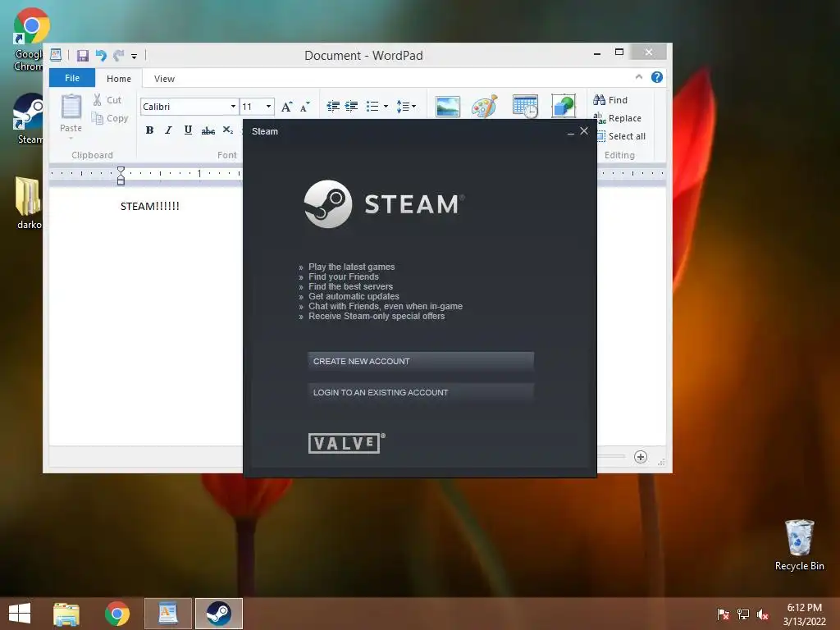
Task: Toggle Subscript formatting
Action: point(228,130)
